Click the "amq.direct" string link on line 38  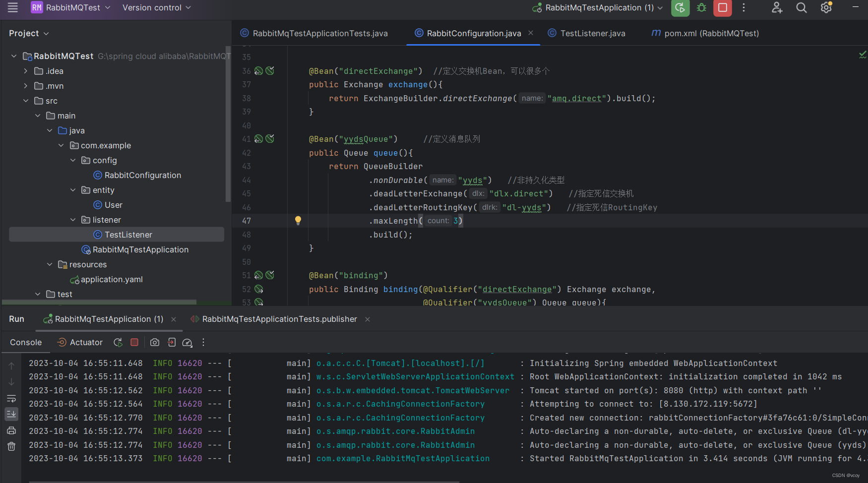[x=577, y=98]
